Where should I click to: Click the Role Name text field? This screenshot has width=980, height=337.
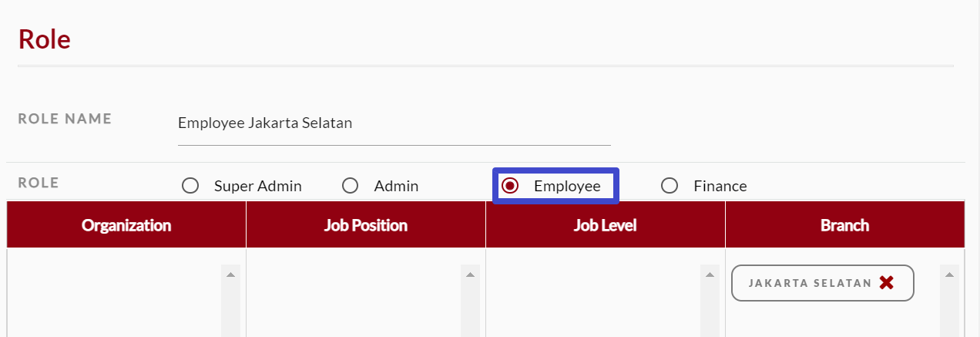393,123
